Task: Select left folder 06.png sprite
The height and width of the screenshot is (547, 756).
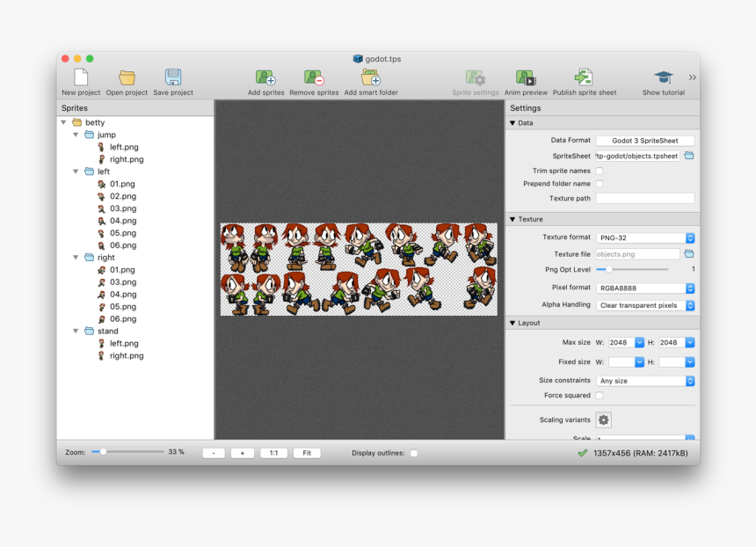Action: (x=122, y=245)
